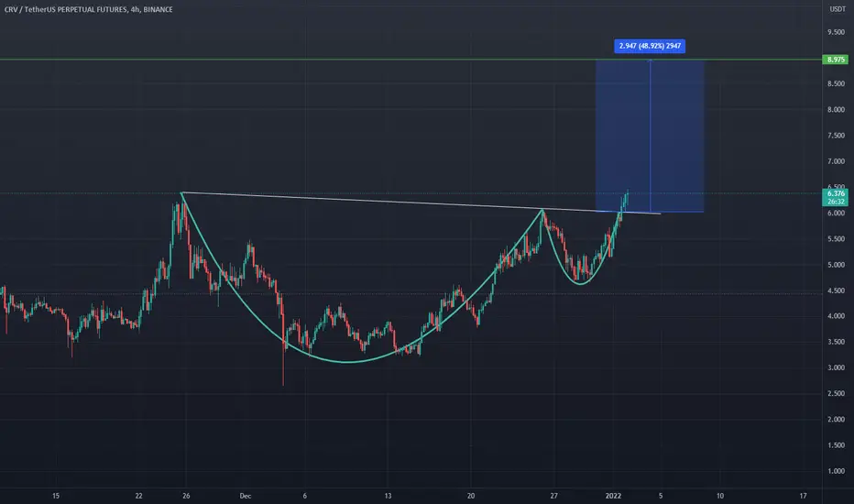This screenshot has height=504, width=854.
Task: Click the BINANCE exchange label in title
Action: point(158,9)
